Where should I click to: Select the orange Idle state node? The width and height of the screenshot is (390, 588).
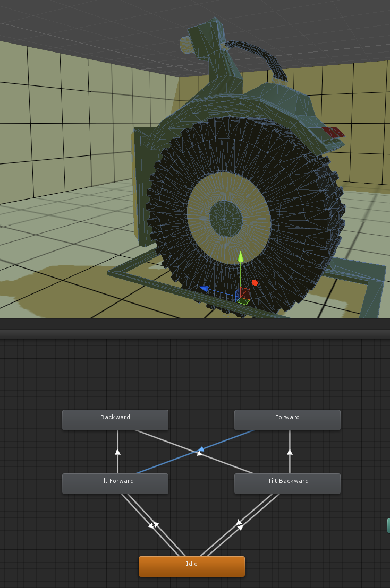tap(191, 566)
